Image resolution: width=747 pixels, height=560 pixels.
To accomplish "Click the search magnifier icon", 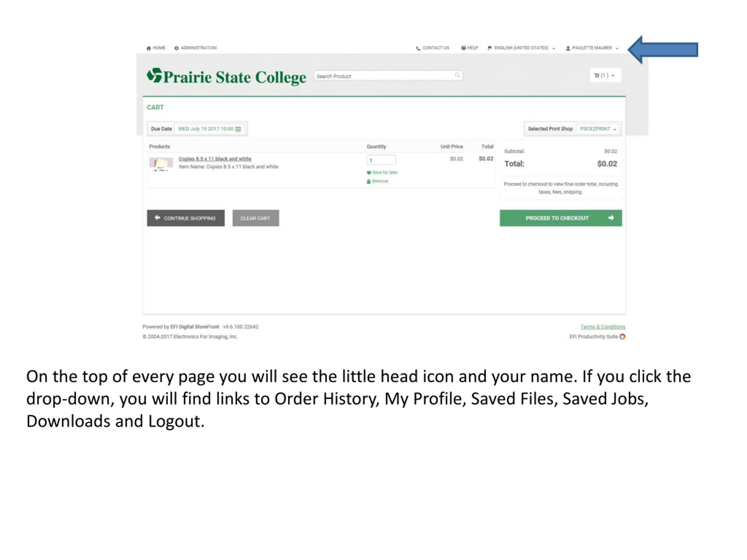I will click(x=457, y=75).
